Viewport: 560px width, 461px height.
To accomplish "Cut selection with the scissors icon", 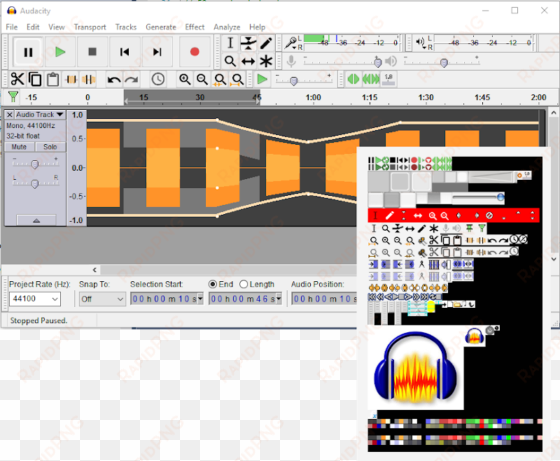I will (x=17, y=79).
